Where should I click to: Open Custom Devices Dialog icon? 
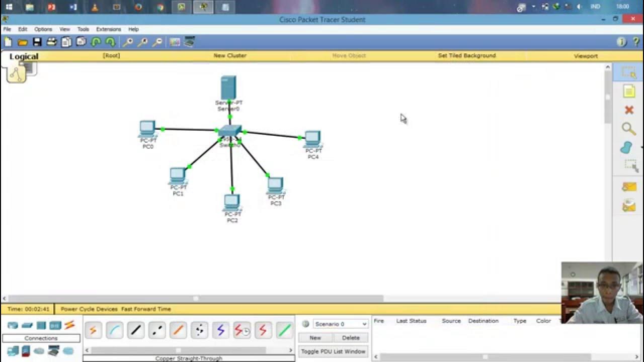(189, 42)
